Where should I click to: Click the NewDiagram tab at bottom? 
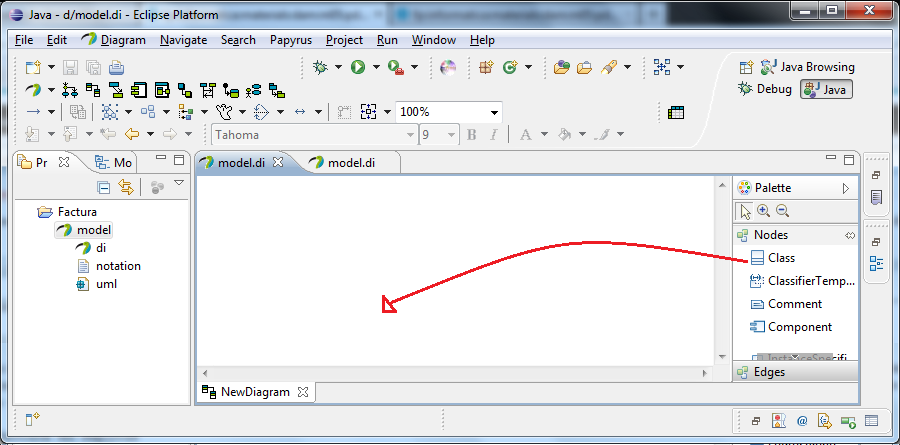tap(255, 392)
